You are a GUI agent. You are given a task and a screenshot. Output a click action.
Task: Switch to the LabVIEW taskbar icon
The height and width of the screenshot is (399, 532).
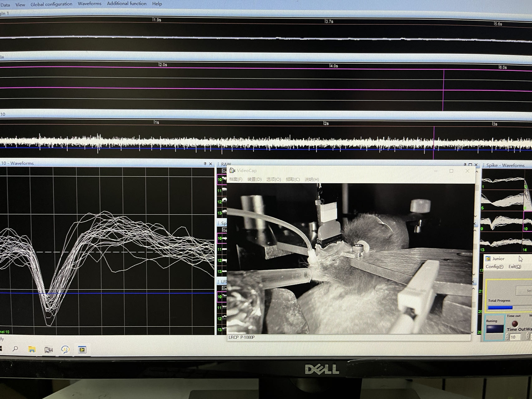(x=82, y=350)
